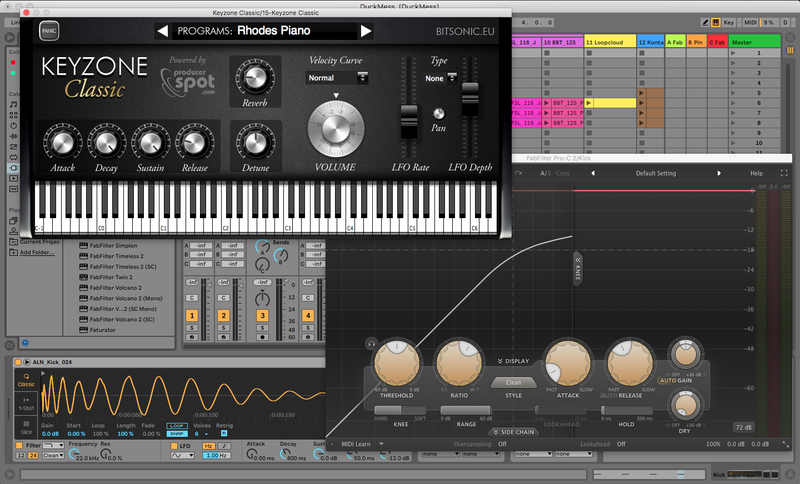Image resolution: width=800 pixels, height=484 pixels.
Task: Click the Sustain knob in Keyzone Classic
Action: 150,142
